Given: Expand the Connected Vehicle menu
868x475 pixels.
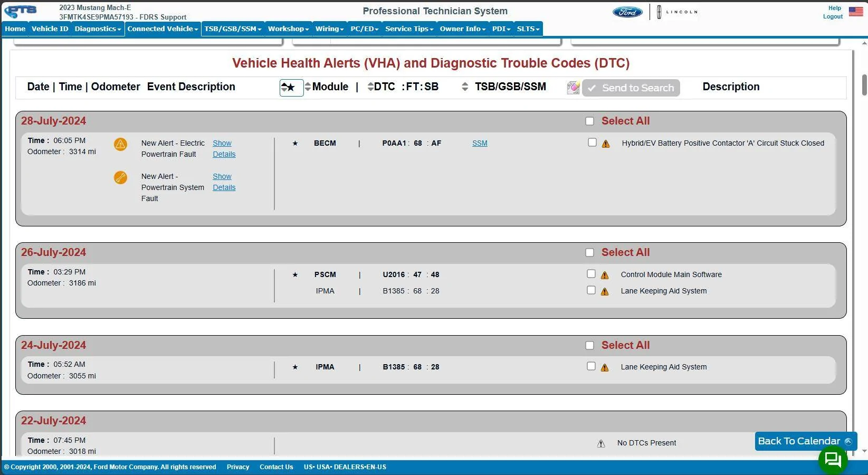Looking at the screenshot, I should click(x=163, y=29).
